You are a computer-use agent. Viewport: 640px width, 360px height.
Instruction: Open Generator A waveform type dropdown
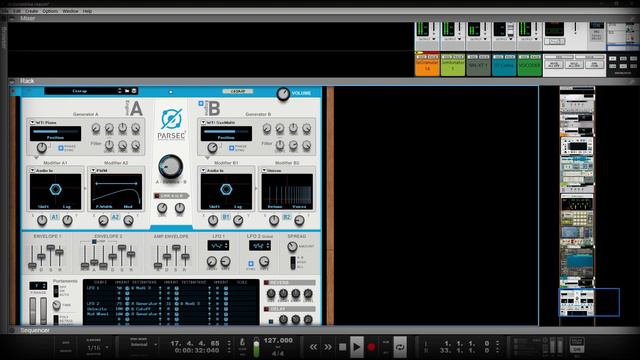click(32, 122)
